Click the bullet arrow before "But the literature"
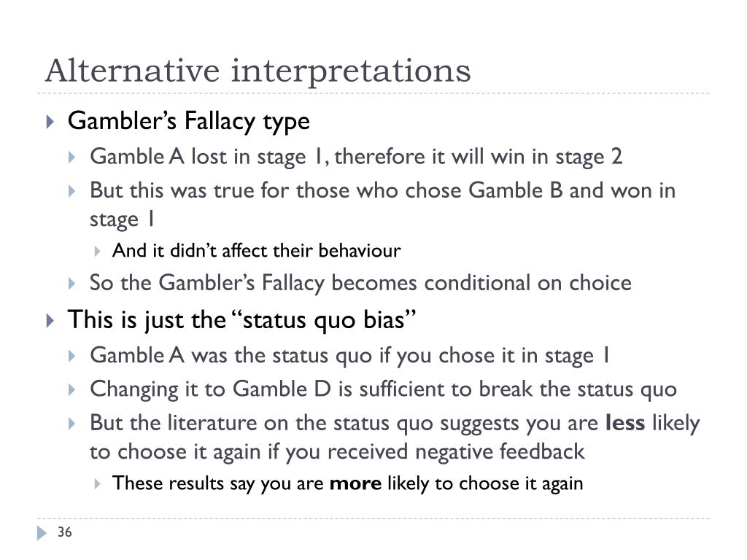Image resolution: width=747 pixels, height=560 pixels. pos(72,424)
